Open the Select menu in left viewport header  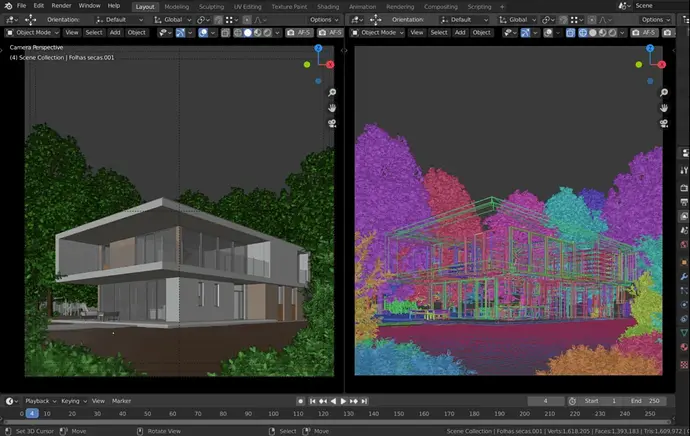pos(94,33)
